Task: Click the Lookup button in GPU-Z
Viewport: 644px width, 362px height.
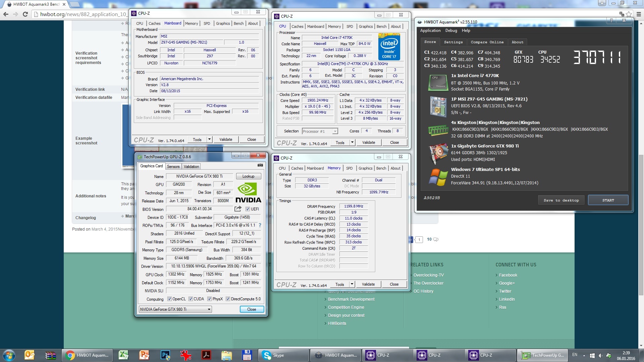Action: (248, 176)
